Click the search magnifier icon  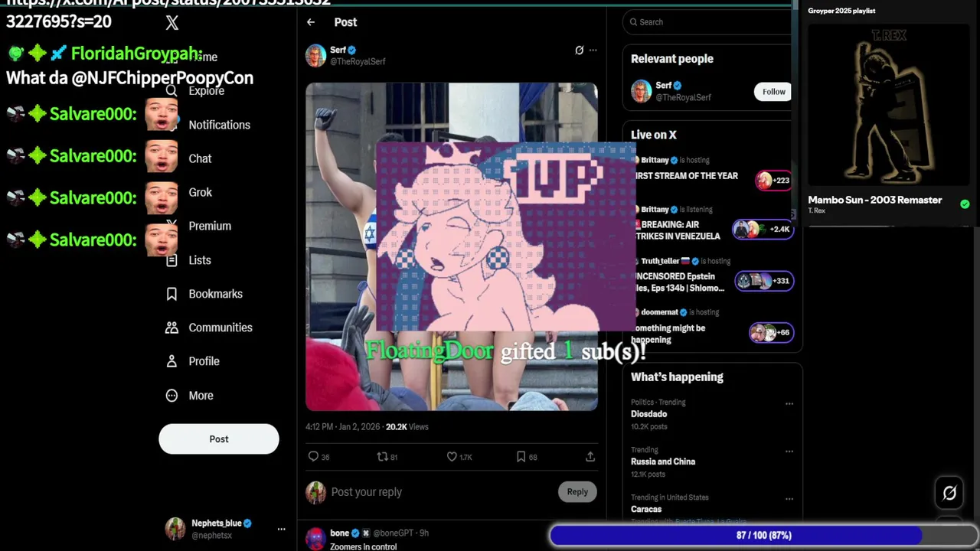coord(634,22)
